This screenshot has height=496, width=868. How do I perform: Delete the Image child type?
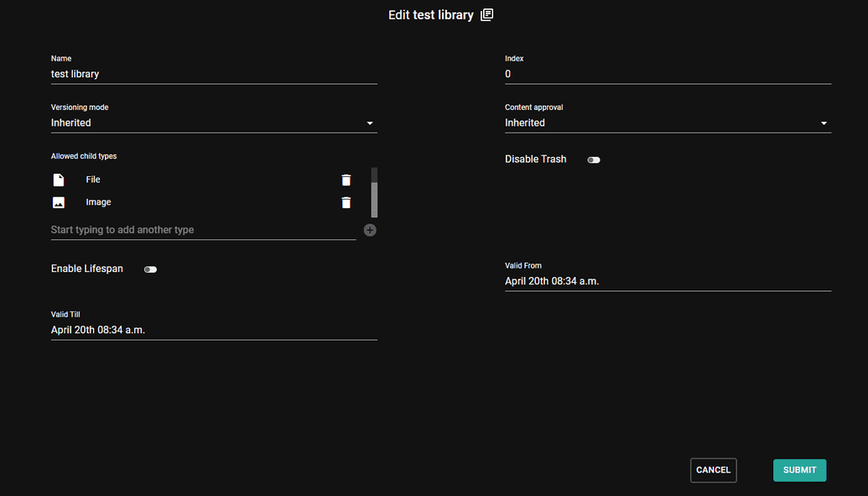pos(346,202)
